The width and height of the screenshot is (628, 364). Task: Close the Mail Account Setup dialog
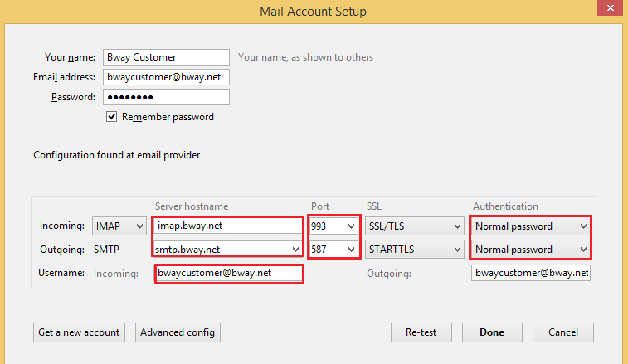pos(611,8)
